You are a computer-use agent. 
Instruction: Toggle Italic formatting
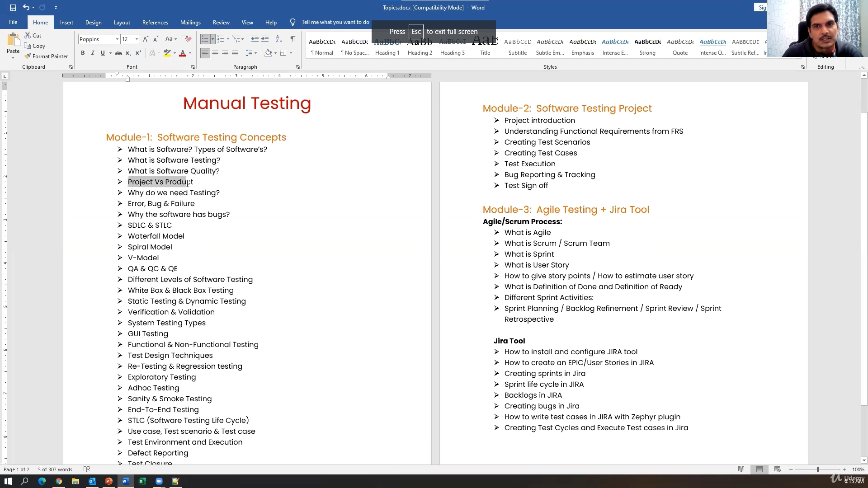pos(93,53)
